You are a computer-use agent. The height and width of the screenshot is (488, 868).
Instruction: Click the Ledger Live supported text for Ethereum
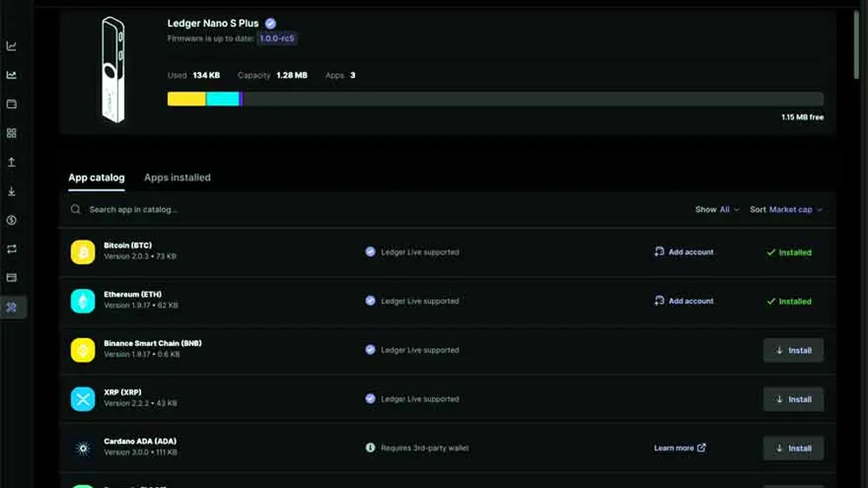[420, 301]
